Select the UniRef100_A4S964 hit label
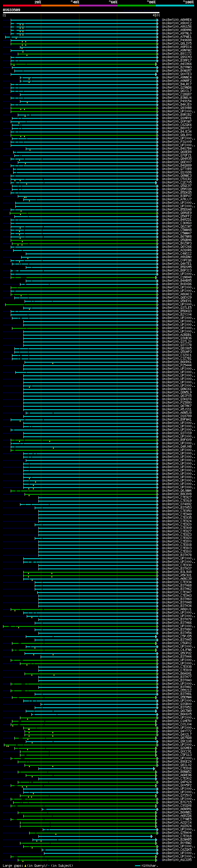197x868 pixels. coord(176,64)
